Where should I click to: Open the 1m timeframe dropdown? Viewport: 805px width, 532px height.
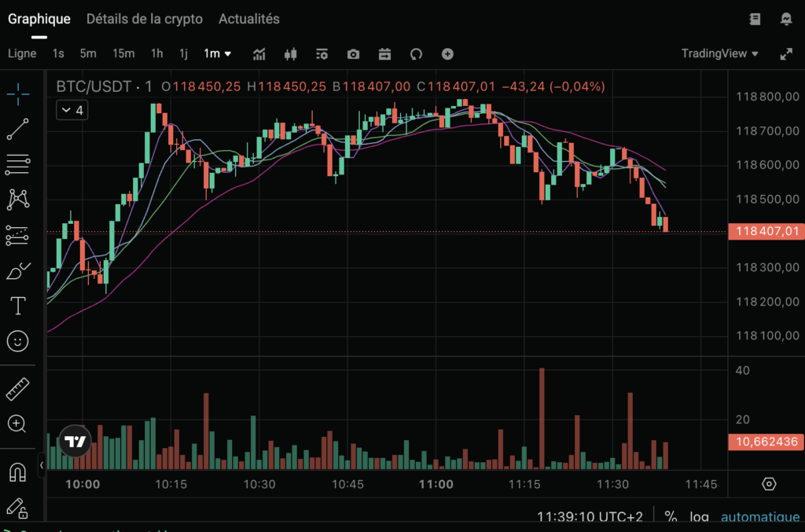point(217,53)
